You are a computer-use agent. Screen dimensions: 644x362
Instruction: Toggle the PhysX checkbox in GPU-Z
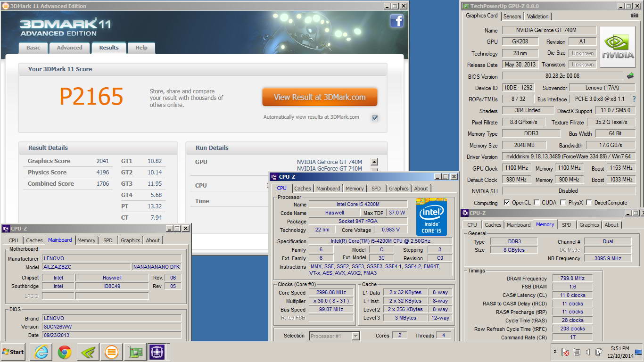(x=563, y=203)
